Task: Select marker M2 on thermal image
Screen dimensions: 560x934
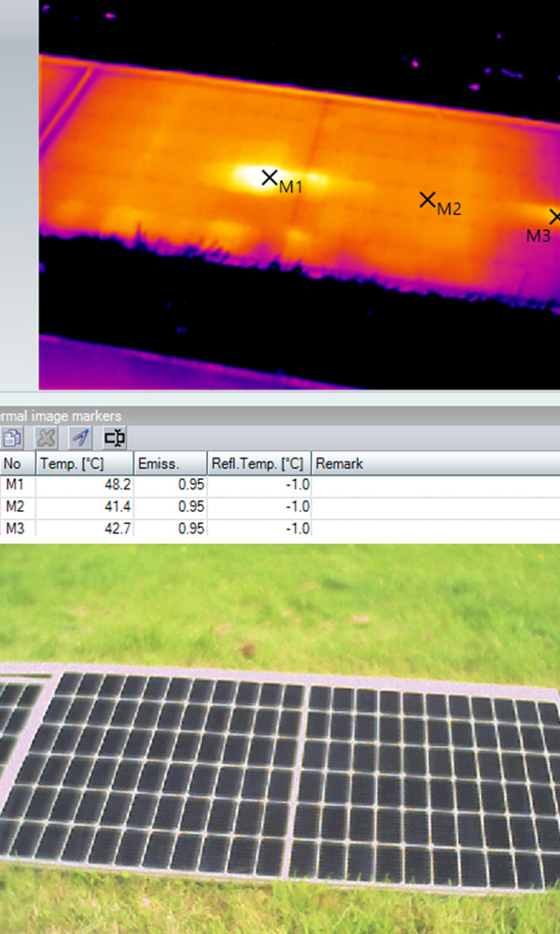Action: [427, 200]
